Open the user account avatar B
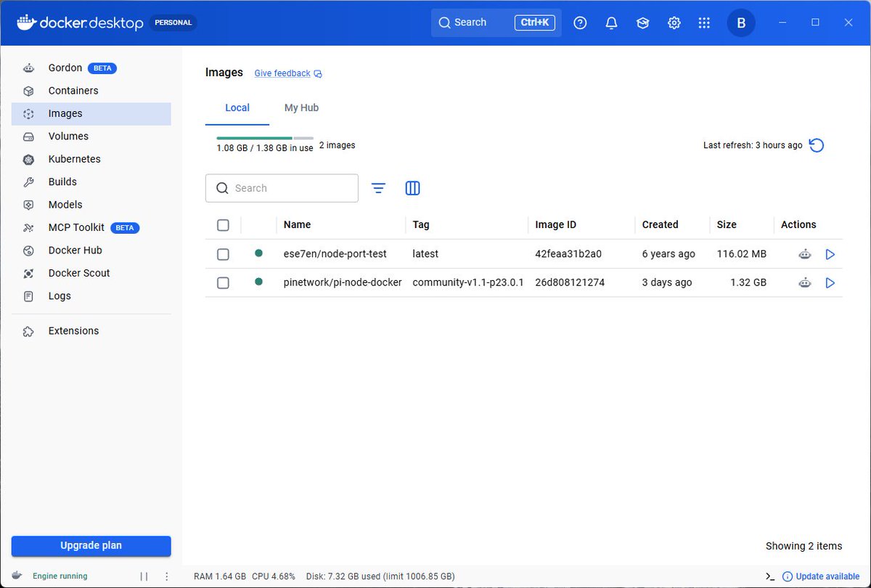 tap(741, 23)
